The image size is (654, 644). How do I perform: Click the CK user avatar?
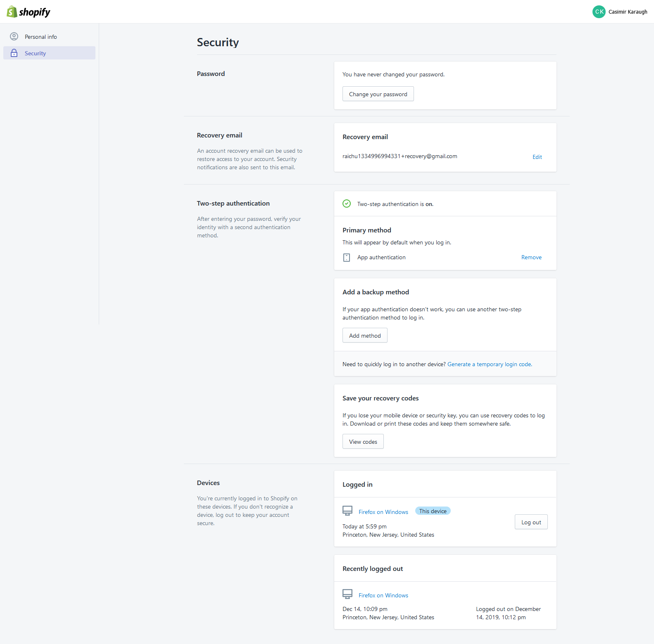tap(599, 12)
